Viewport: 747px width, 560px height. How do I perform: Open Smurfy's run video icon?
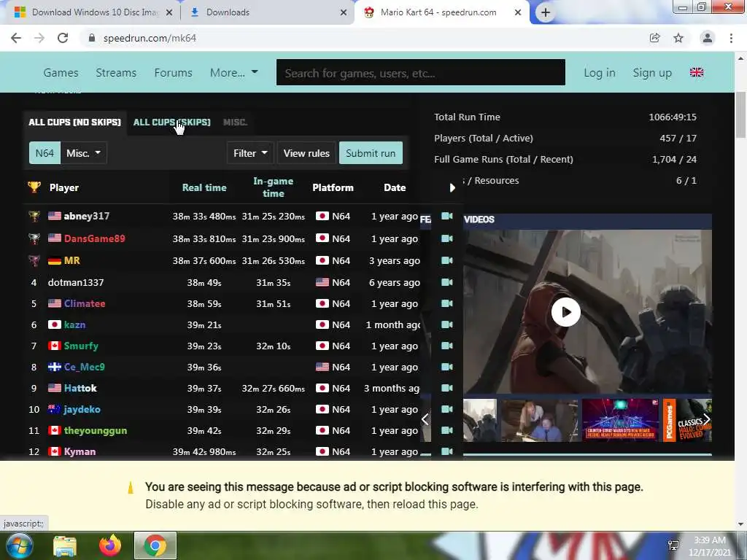coord(447,346)
